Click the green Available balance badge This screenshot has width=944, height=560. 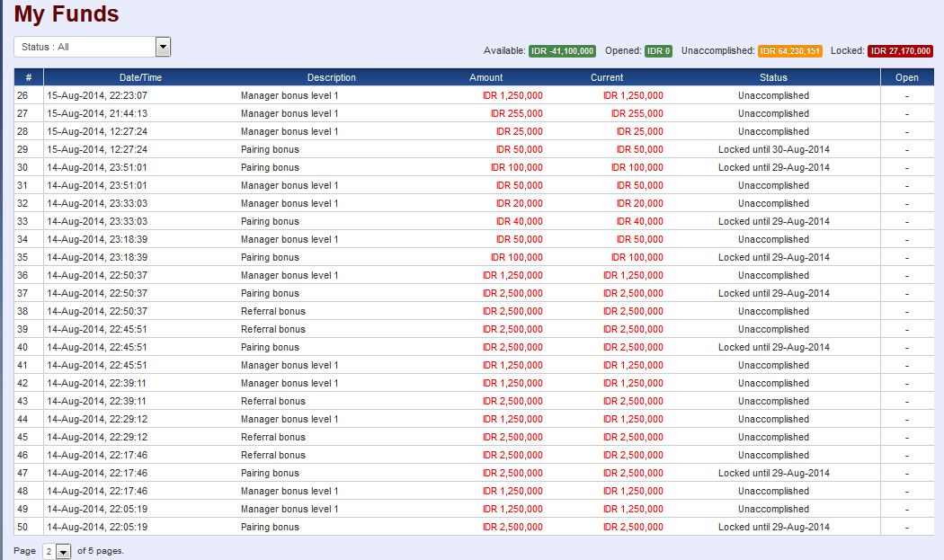point(562,51)
